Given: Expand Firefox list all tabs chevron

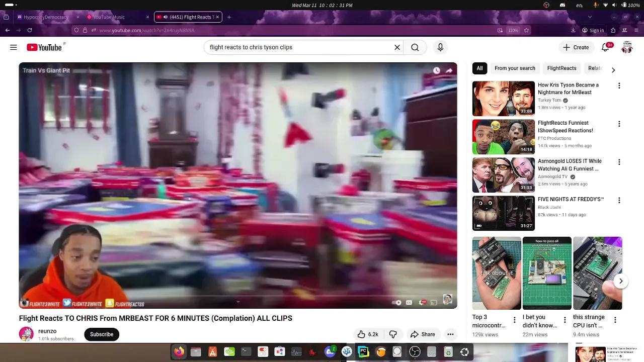Looking at the screenshot, I should [590, 17].
